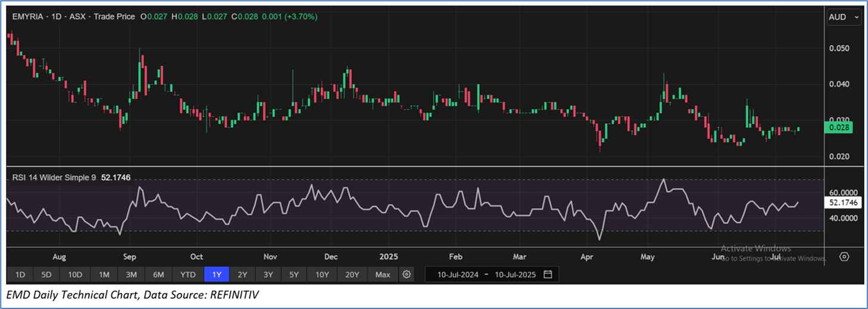This screenshot has width=868, height=309.
Task: Show year-to-date with YTD button
Action: (x=188, y=274)
